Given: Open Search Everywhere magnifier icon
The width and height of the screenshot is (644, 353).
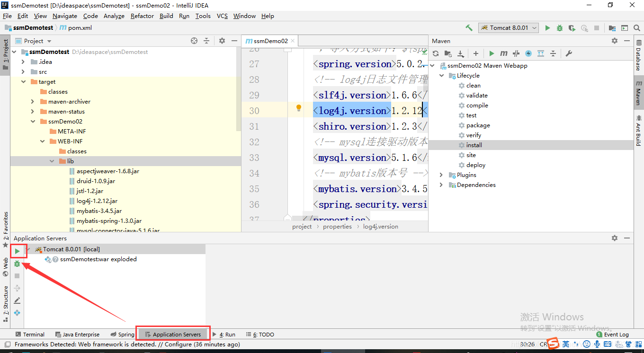Looking at the screenshot, I should 636,28.
